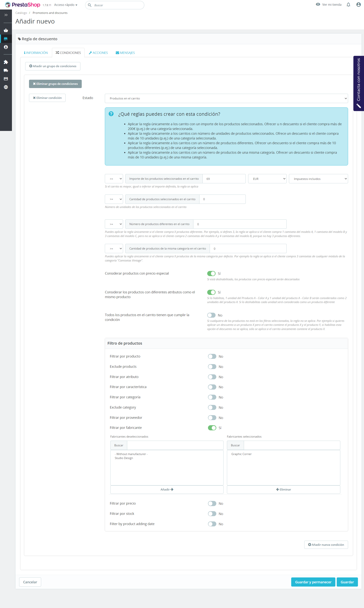Expand the collapsed sidebar menu arrows

click(x=6, y=15)
